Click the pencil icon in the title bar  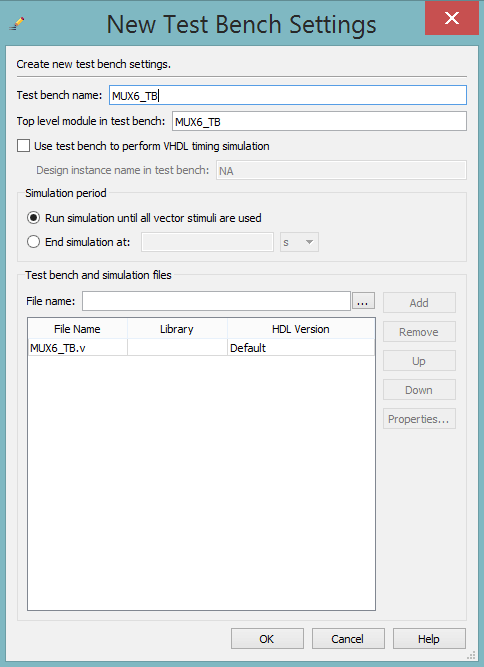point(16,23)
